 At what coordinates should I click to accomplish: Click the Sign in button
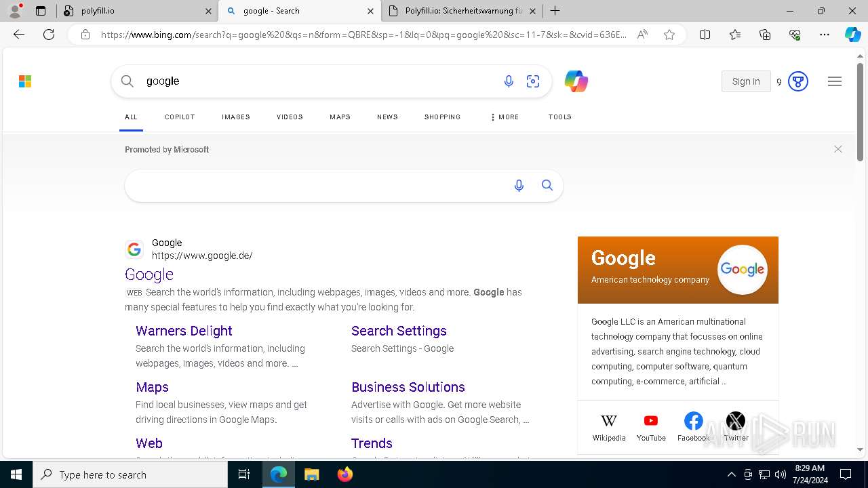coord(746,81)
